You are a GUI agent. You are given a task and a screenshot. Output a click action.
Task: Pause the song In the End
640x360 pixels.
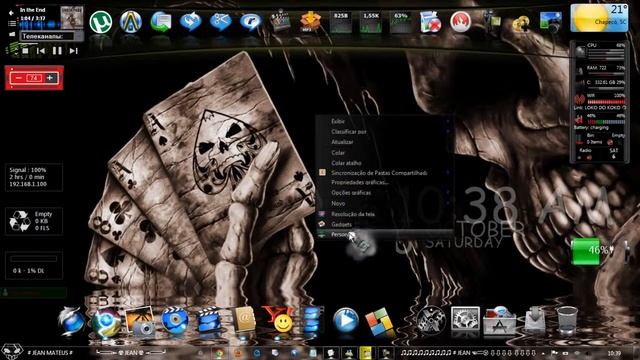[x=57, y=51]
